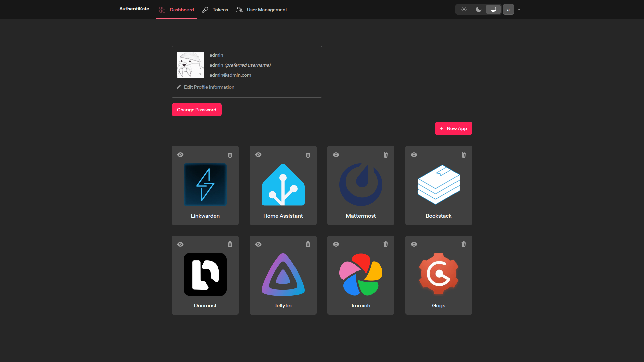Toggle visibility eye on Bookstack card

point(414,155)
